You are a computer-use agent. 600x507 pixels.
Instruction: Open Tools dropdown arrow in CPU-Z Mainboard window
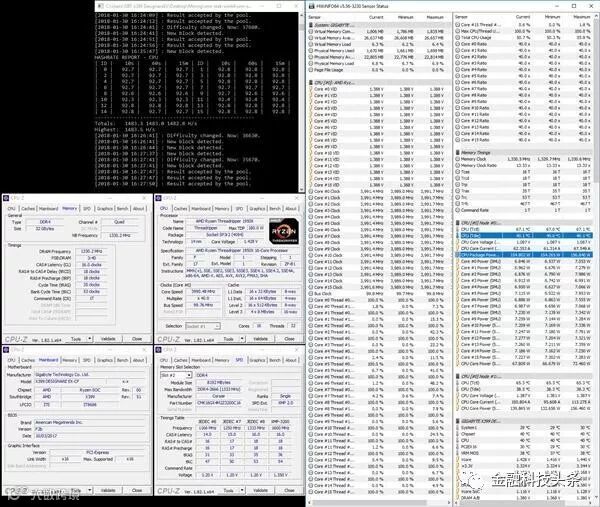[90, 490]
